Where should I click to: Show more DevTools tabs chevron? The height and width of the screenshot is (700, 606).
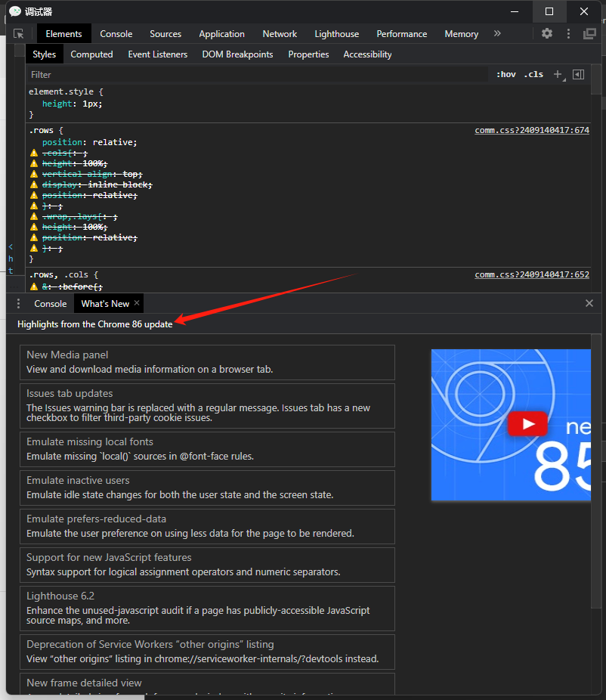tap(497, 33)
